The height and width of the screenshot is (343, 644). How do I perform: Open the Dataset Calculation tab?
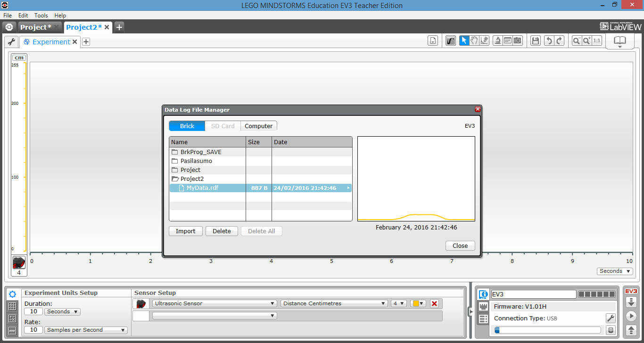click(13, 318)
